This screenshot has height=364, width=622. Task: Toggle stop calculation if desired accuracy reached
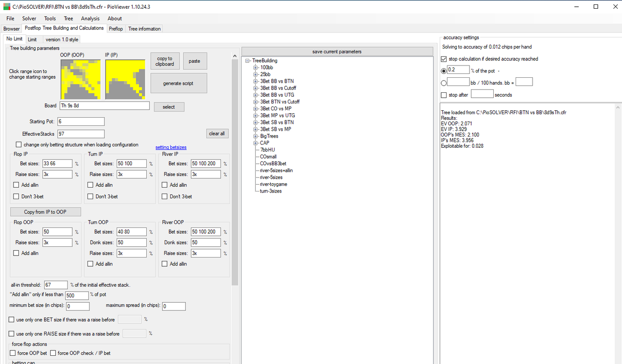tap(444, 59)
